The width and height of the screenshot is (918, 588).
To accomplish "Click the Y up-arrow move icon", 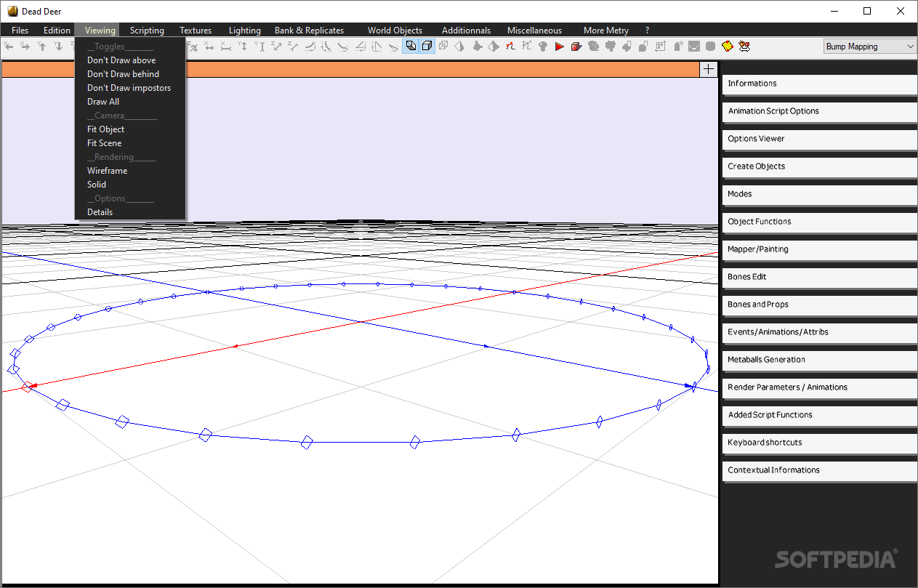I will [42, 47].
